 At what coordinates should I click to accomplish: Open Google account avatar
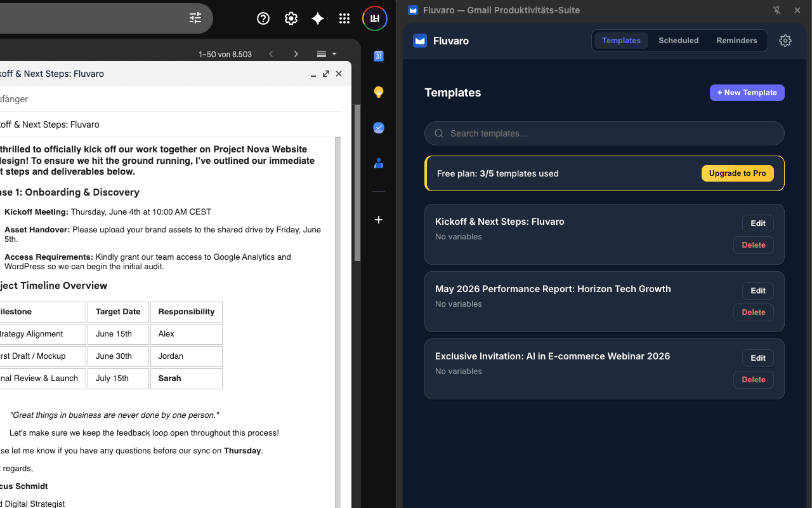point(375,18)
